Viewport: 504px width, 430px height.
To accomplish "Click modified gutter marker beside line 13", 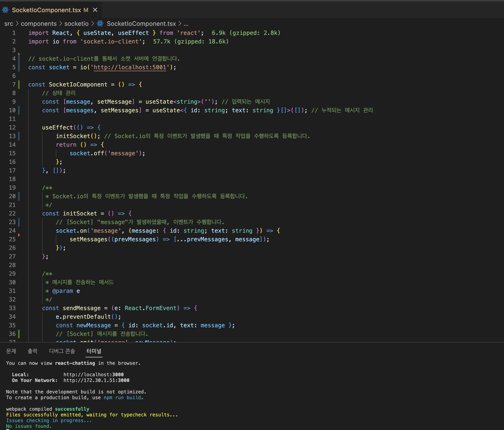I will click(19, 136).
